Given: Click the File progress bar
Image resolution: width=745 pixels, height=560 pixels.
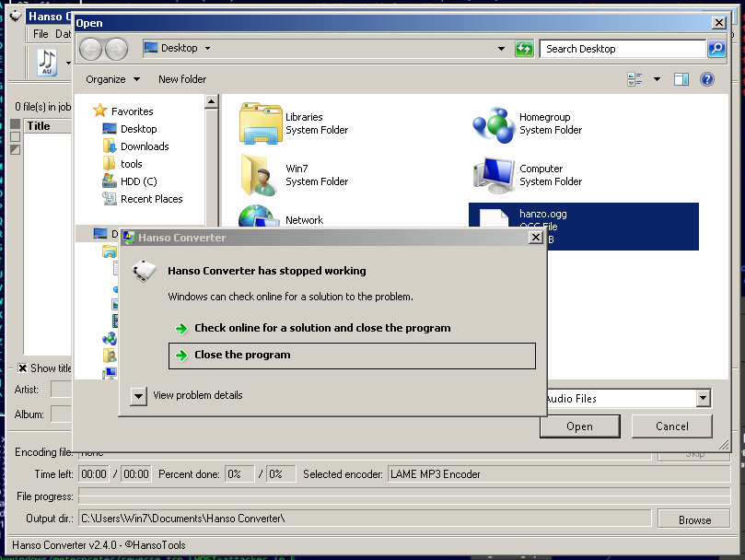Looking at the screenshot, I should point(404,496).
